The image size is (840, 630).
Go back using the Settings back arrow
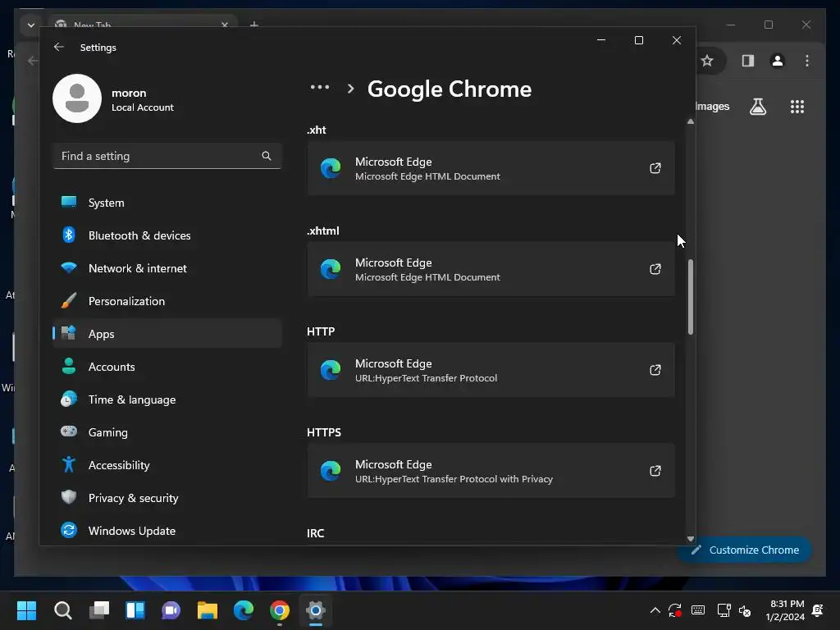pyautogui.click(x=59, y=47)
